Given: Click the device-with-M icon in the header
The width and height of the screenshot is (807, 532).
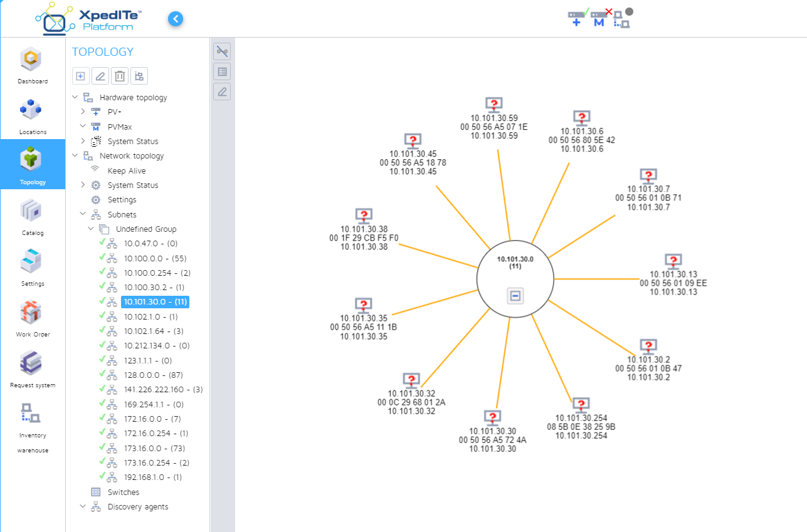Looking at the screenshot, I should click(597, 16).
